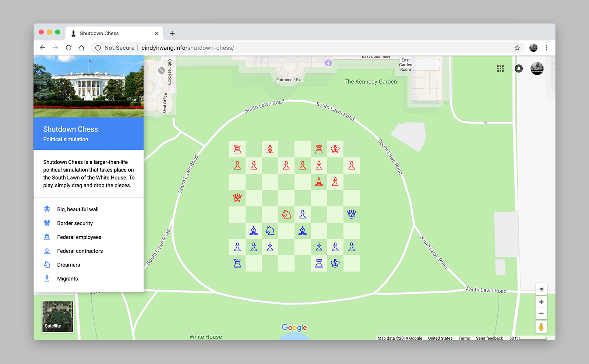
Task: Open the Google apps grid
Action: click(x=500, y=68)
